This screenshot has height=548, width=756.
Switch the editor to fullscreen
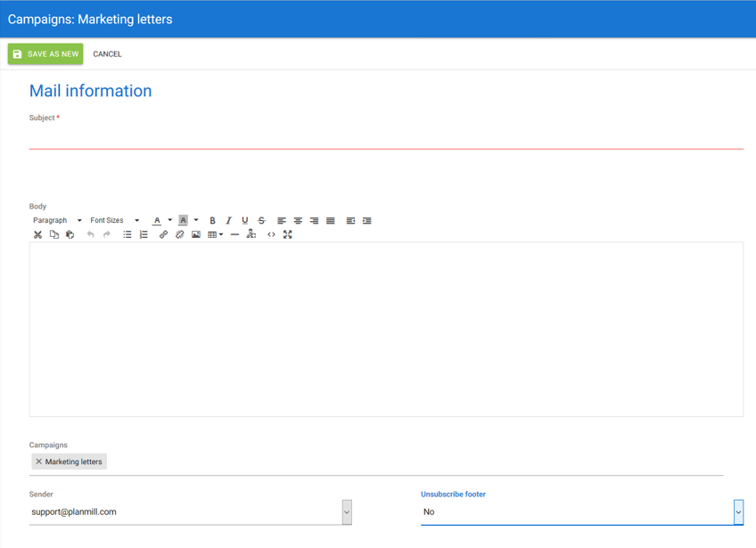pos(288,235)
